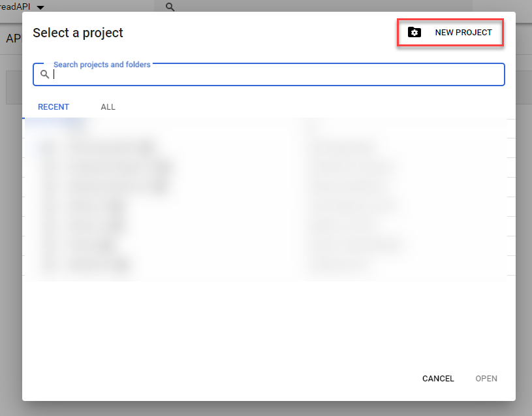Select the RECENT tab
The image size is (532, 416).
(53, 106)
